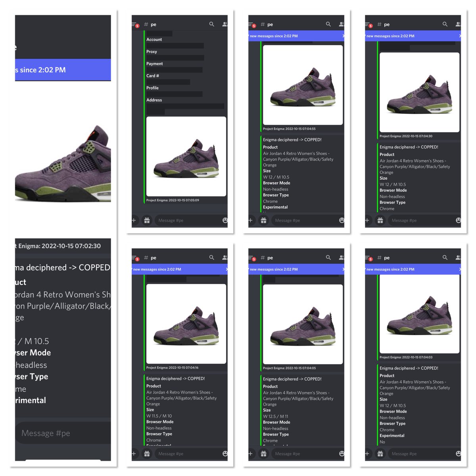Screen dimensions: 476x476
Task: Open the shoe image above the 07:04:03 timestamp
Action: (x=420, y=313)
